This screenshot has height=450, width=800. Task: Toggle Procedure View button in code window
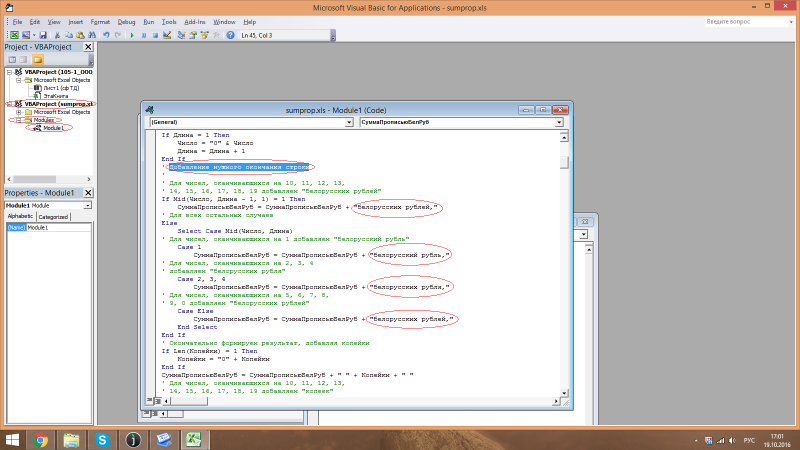click(x=149, y=401)
